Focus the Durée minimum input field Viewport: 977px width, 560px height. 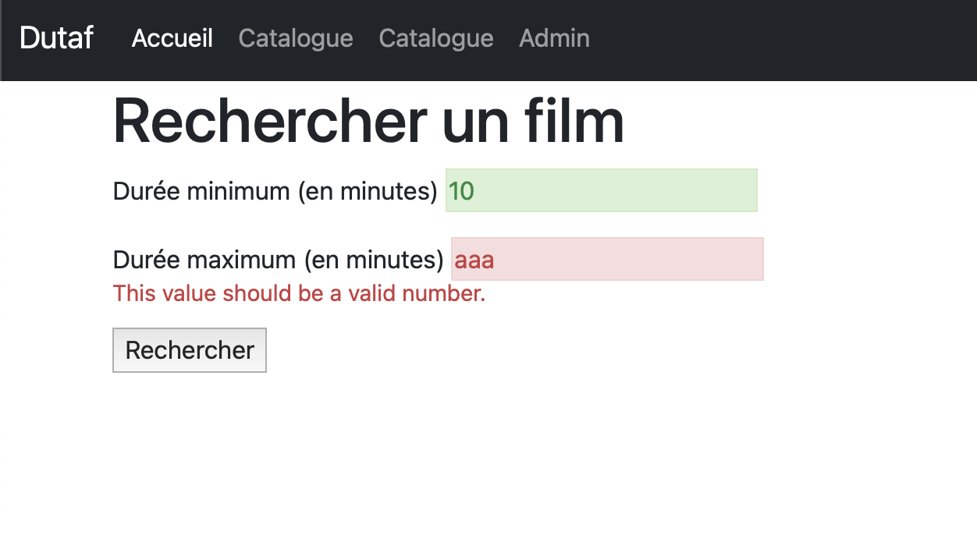point(602,190)
